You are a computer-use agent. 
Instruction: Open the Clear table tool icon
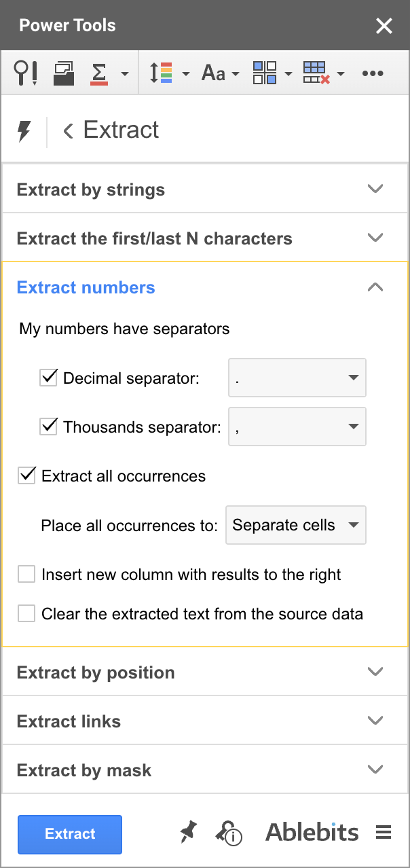click(x=316, y=73)
